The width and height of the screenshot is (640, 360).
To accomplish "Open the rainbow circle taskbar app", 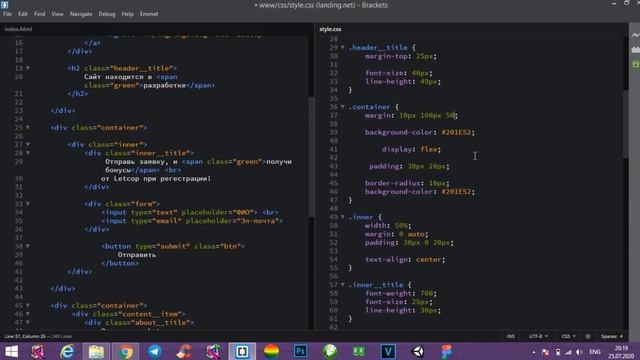I will pos(271,351).
